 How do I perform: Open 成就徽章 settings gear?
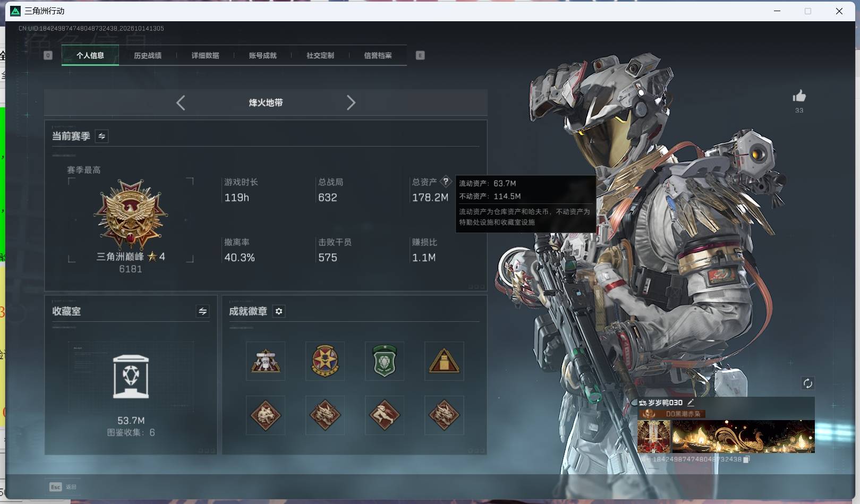(x=279, y=311)
